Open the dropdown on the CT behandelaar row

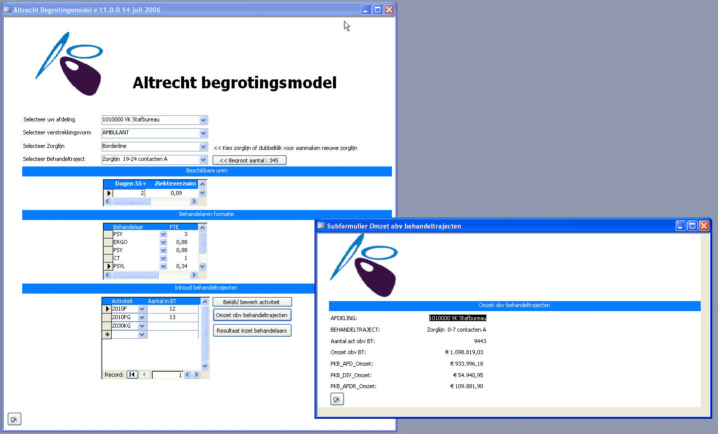[x=163, y=258]
